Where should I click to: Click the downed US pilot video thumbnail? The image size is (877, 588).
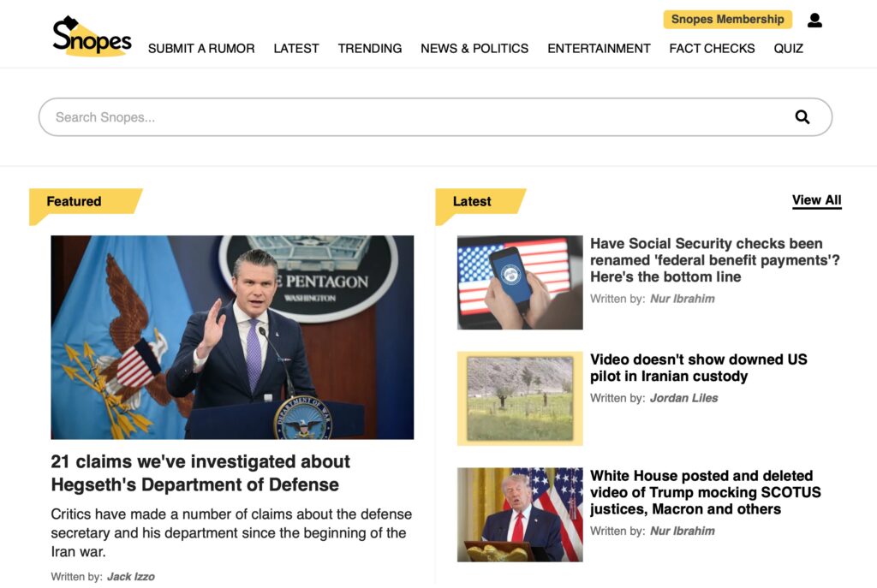(x=520, y=398)
